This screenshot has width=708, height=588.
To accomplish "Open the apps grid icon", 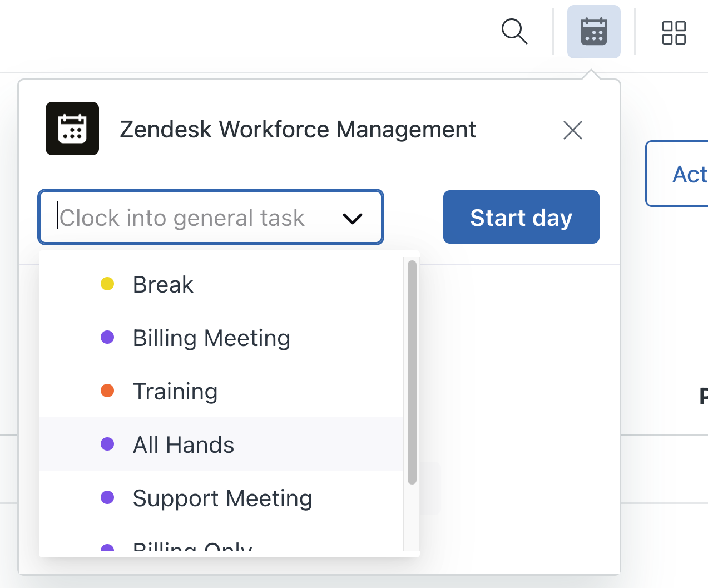I will (x=674, y=33).
